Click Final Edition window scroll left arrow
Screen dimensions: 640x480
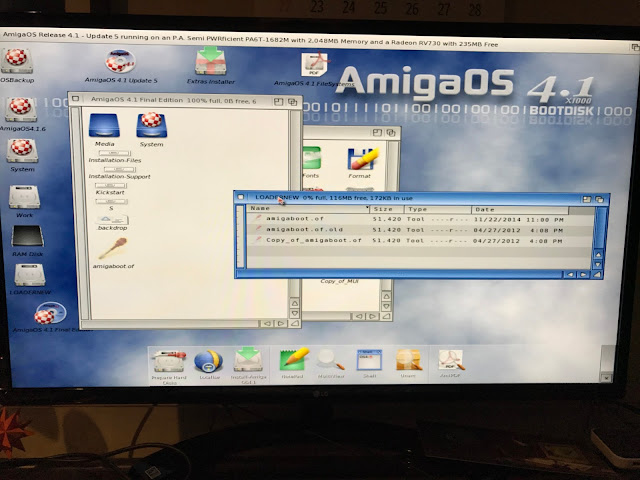267,323
